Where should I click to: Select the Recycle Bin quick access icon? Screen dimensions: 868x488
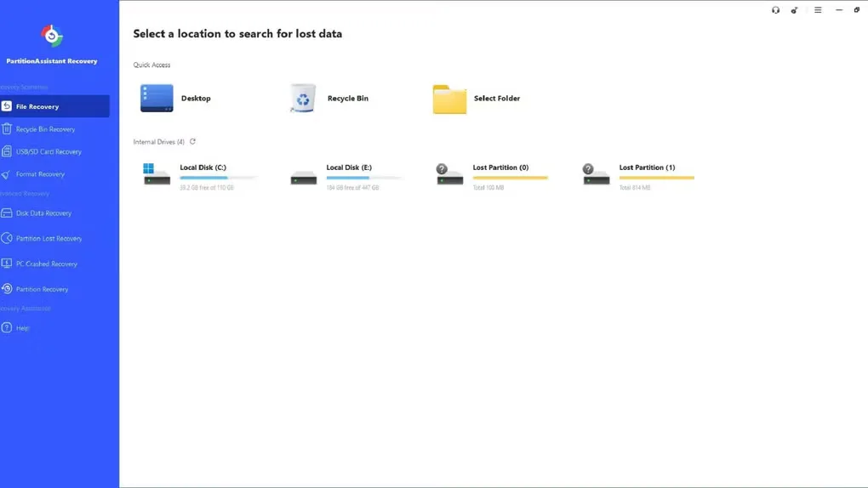coord(303,98)
